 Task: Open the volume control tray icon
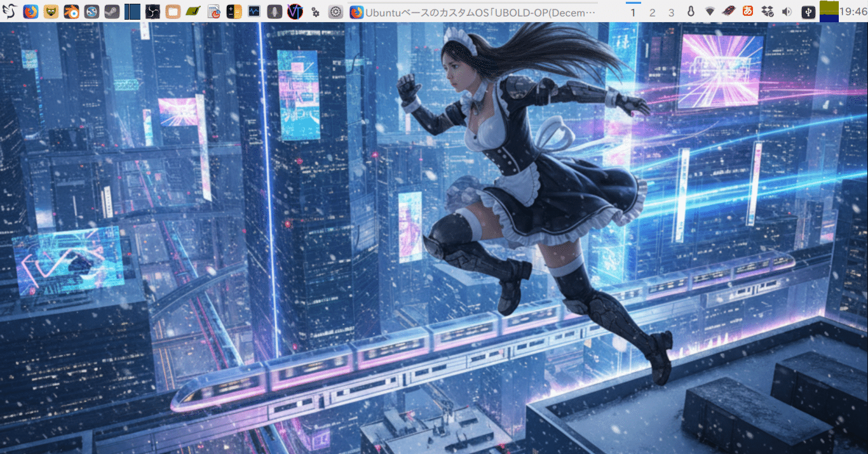point(787,11)
